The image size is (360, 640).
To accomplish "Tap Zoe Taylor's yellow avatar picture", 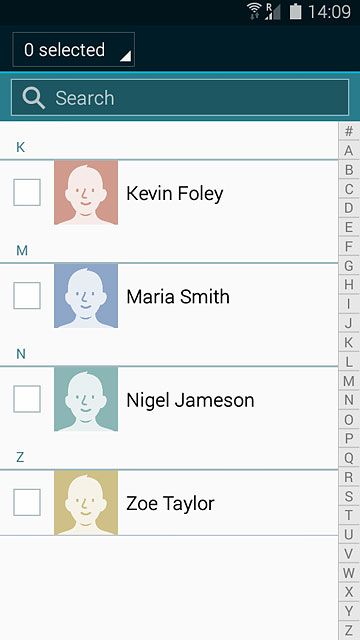I will click(86, 502).
